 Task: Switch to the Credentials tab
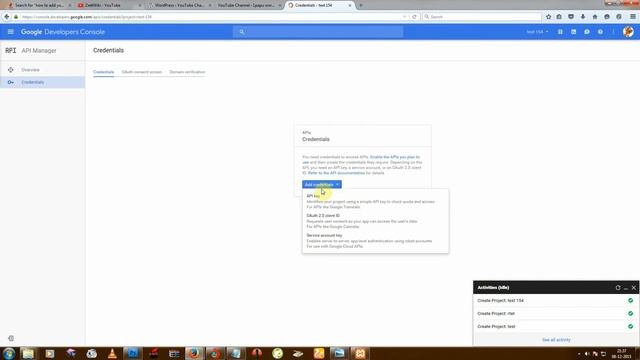pos(103,72)
